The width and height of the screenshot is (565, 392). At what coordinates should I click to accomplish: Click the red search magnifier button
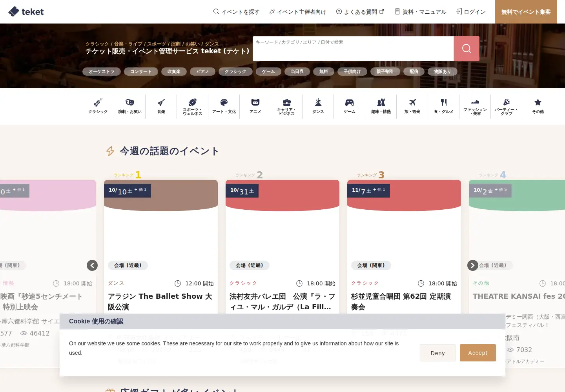pyautogui.click(x=467, y=49)
